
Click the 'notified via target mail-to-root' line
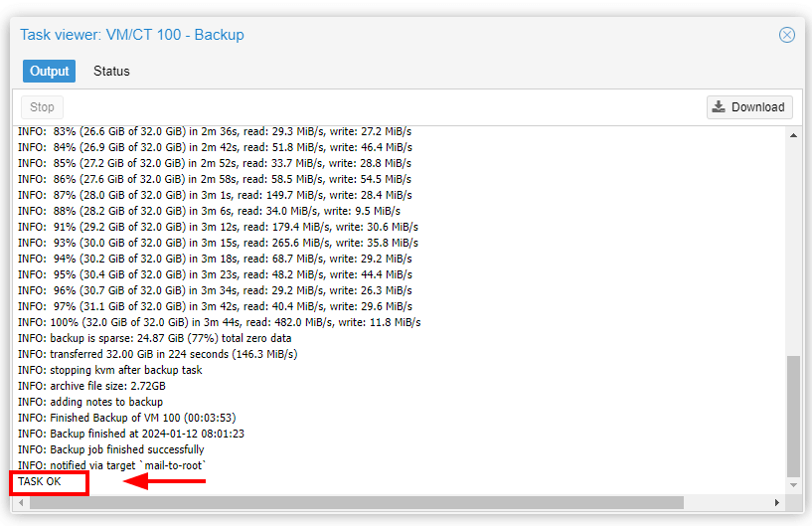tap(111, 465)
